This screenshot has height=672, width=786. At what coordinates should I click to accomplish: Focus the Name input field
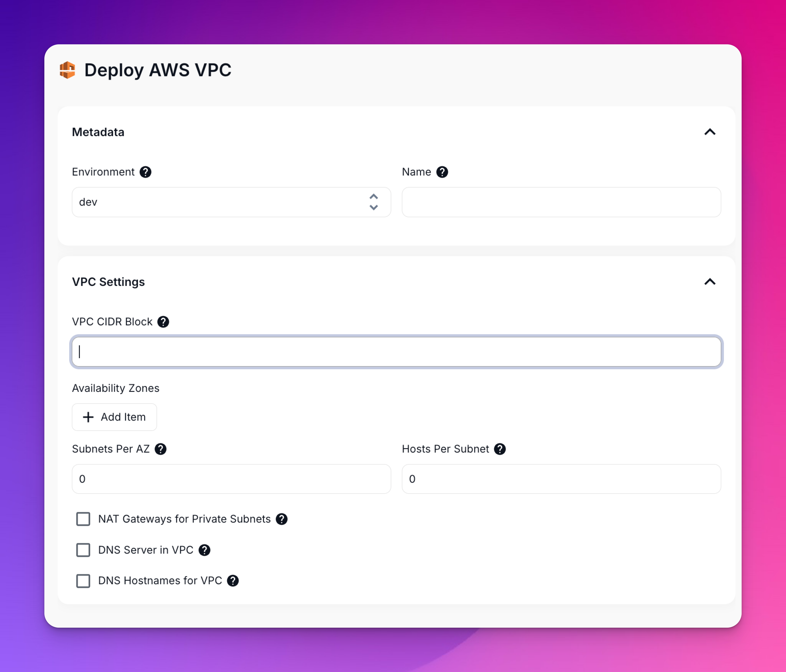point(561,202)
